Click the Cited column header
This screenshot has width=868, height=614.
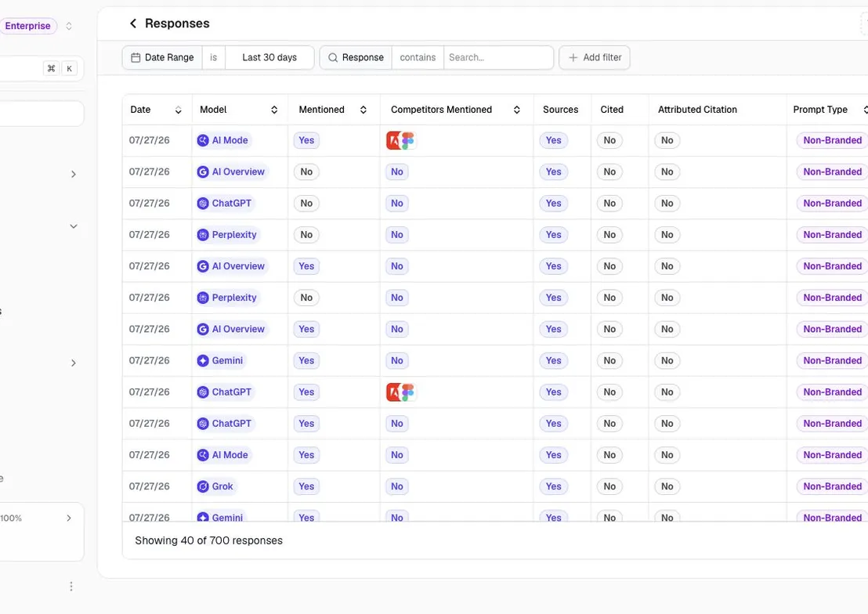tap(612, 110)
